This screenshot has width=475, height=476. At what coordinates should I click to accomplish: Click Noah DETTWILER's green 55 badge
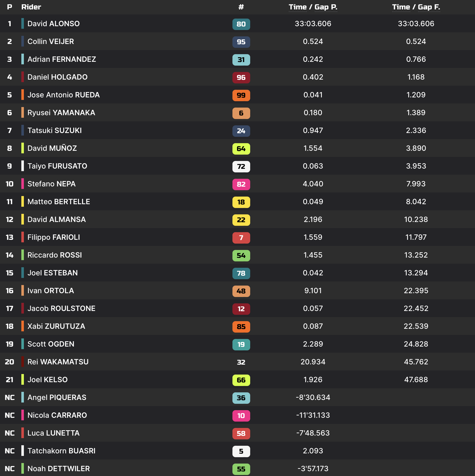(x=241, y=469)
